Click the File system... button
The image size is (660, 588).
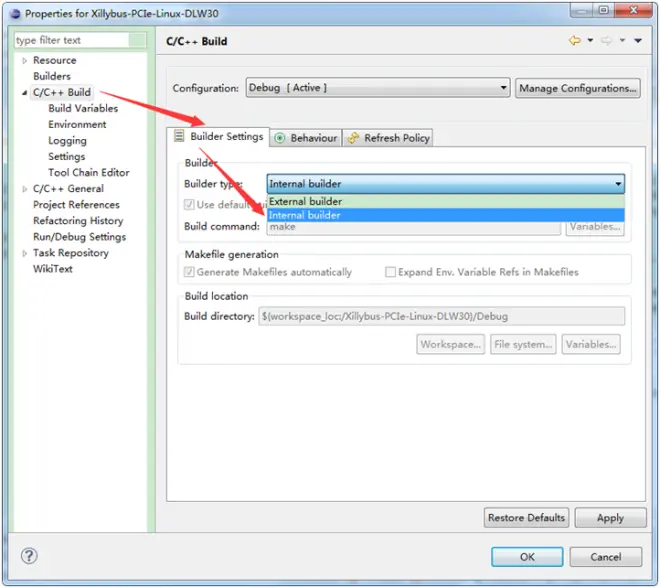pos(523,344)
